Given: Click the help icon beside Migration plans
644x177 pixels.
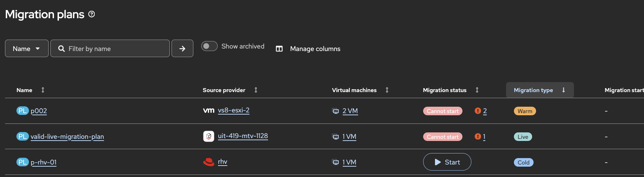Looking at the screenshot, I should [x=91, y=14].
